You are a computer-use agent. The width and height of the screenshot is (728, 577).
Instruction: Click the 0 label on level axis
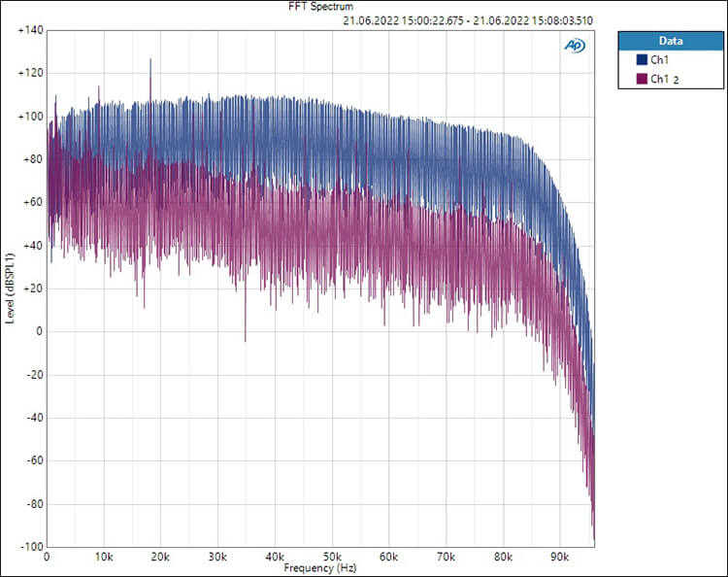[x=39, y=331]
